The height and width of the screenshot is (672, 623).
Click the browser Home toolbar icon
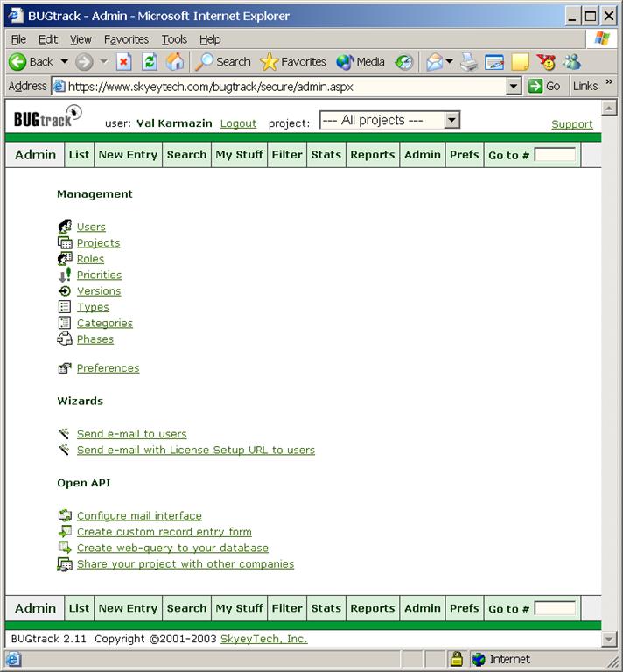[175, 62]
